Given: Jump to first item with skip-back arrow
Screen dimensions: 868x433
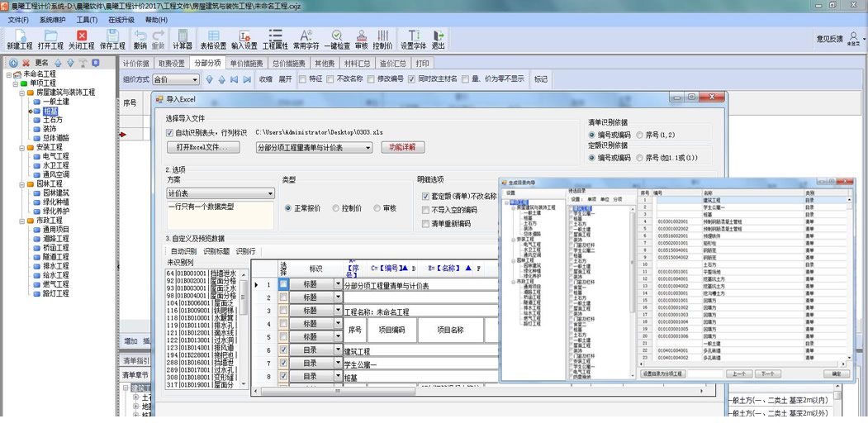Looking at the screenshot, I should click(235, 79).
